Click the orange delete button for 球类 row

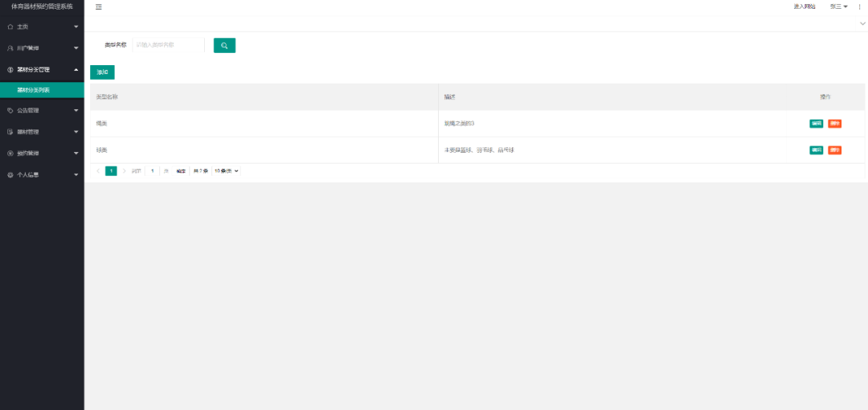pos(834,150)
